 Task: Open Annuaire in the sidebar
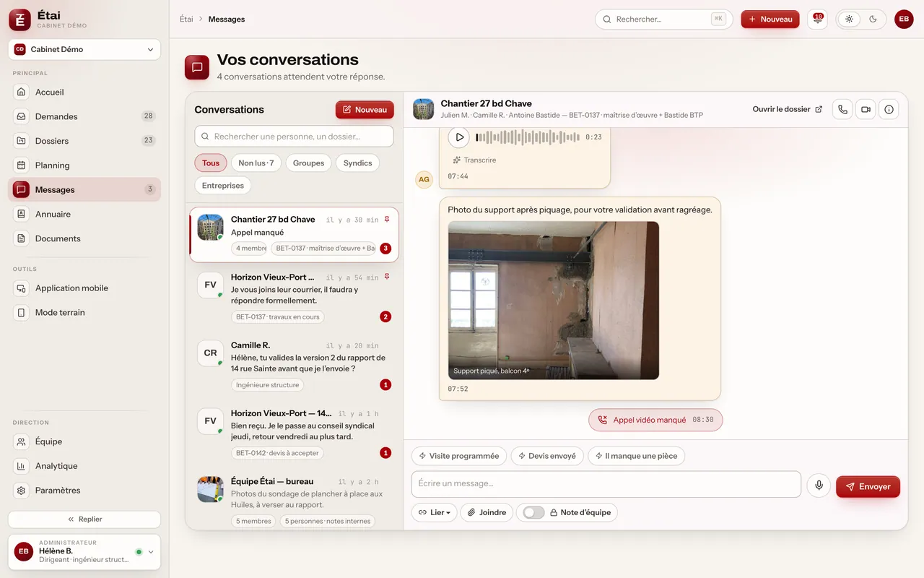[x=84, y=214]
